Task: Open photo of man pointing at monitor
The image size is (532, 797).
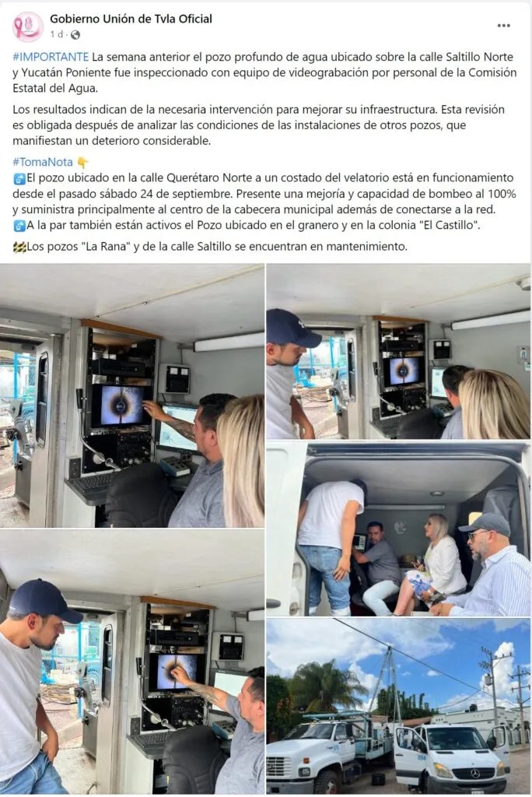Action: [132, 395]
